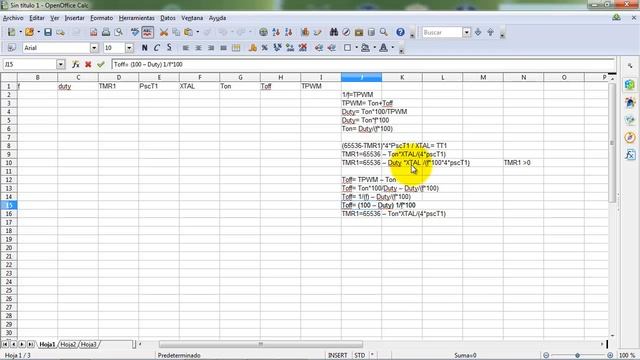
Task: Apply Currency number format icon
Action: click(253, 48)
